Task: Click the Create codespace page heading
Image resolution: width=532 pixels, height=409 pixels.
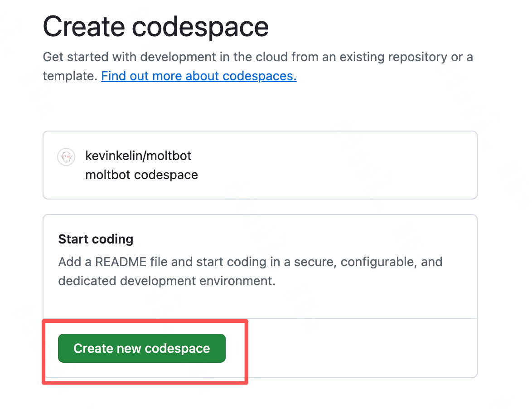Action: click(155, 26)
